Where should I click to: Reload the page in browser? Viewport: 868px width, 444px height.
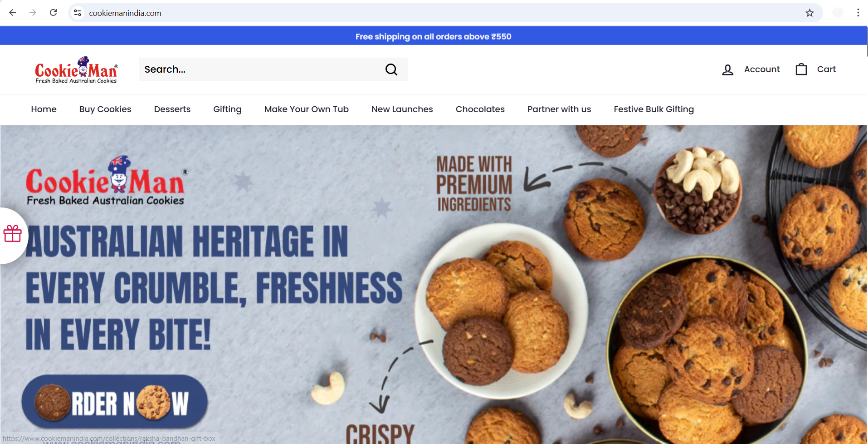53,13
